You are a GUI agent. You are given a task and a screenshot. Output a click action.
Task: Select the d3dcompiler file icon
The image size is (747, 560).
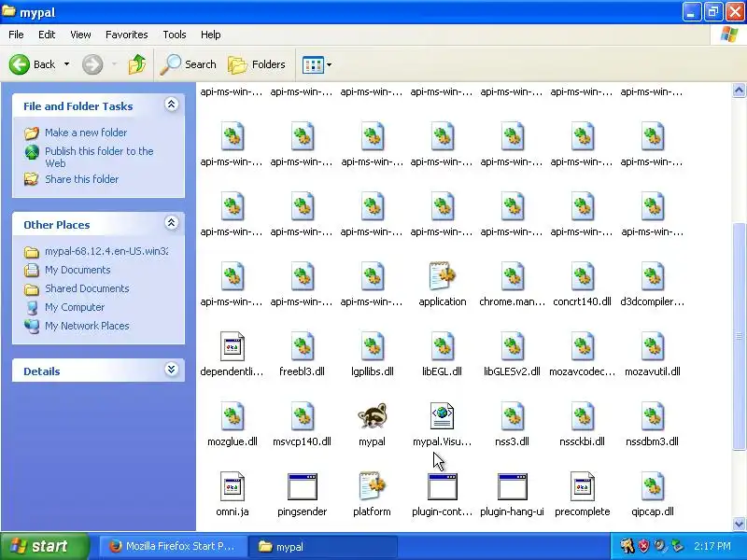(652, 276)
